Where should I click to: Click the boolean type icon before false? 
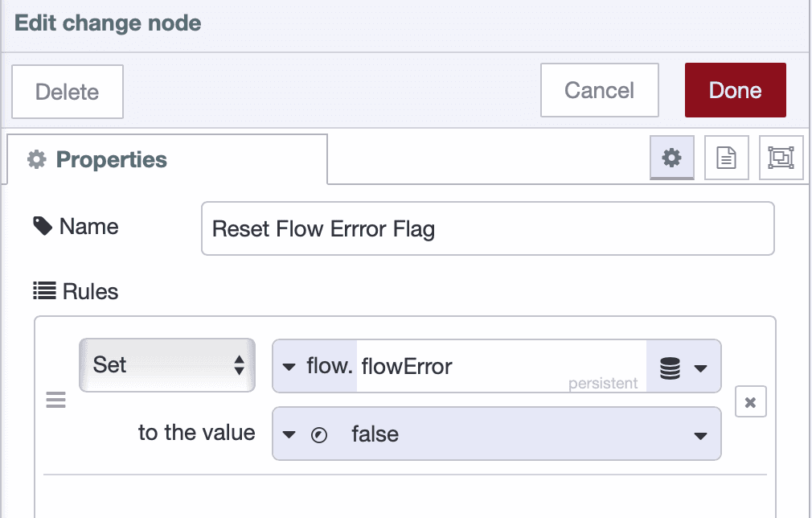pyautogui.click(x=319, y=434)
